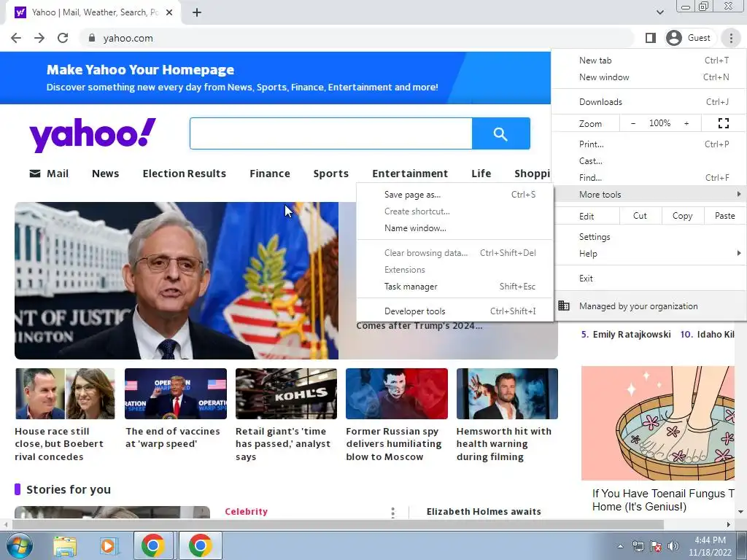This screenshot has width=747, height=560.
Task: Open the side panel icon
Action: [x=650, y=38]
